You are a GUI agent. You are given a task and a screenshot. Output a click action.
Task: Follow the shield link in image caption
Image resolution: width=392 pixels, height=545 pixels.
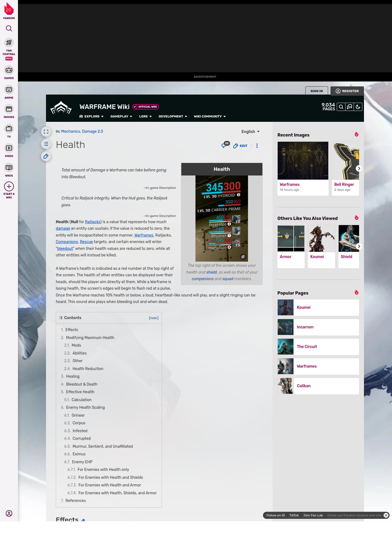212,272
